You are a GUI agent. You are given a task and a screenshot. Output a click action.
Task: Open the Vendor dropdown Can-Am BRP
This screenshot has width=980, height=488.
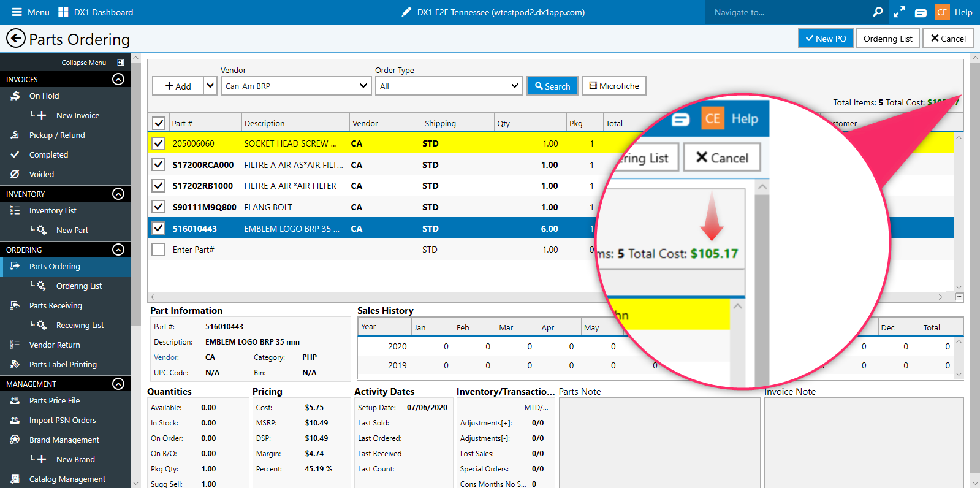(x=295, y=86)
